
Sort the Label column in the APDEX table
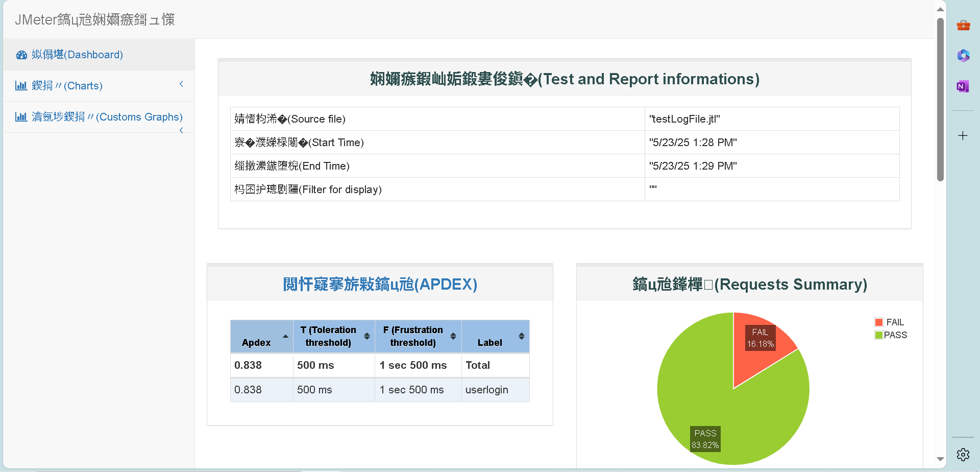[x=522, y=336]
